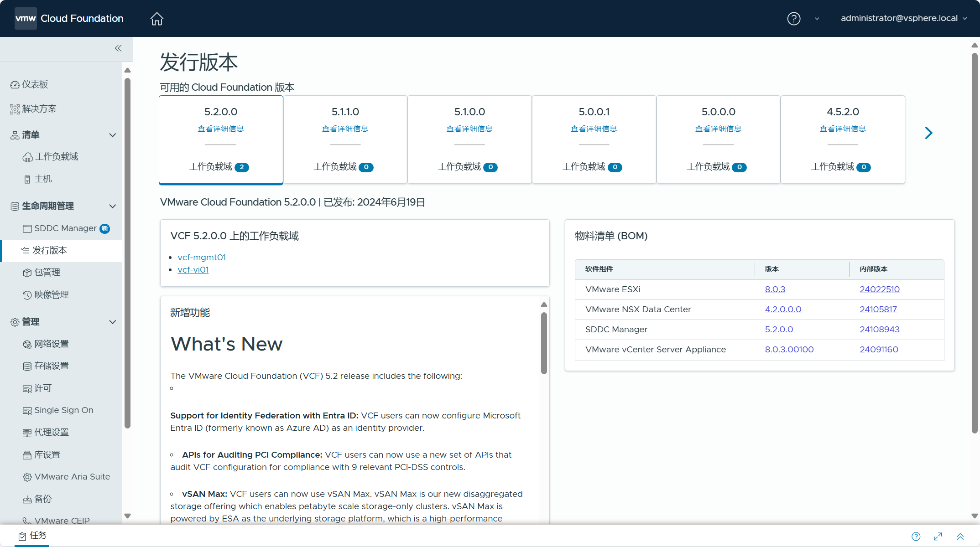Open 包管理 bundle management item
The width and height of the screenshot is (980, 547).
47,273
